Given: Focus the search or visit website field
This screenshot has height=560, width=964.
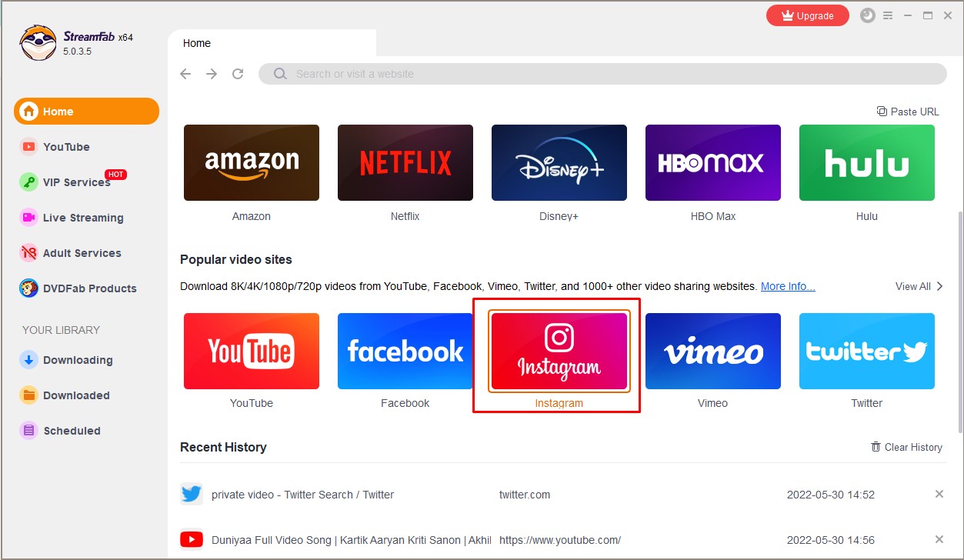Looking at the screenshot, I should point(602,74).
